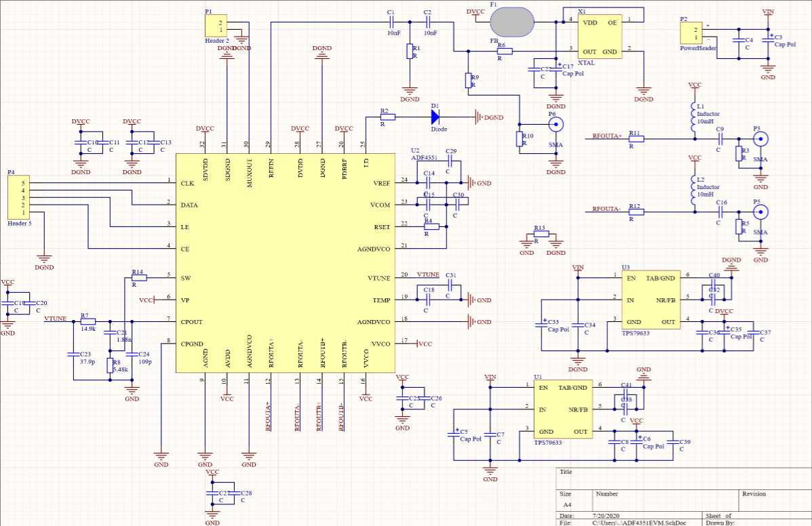Select resistor R13 between GND and DGND

(541, 234)
